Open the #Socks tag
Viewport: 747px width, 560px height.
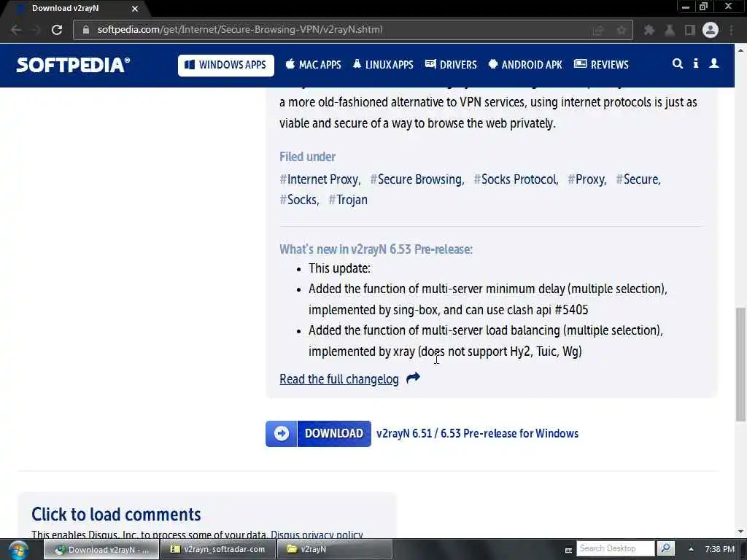pyautogui.click(x=299, y=200)
